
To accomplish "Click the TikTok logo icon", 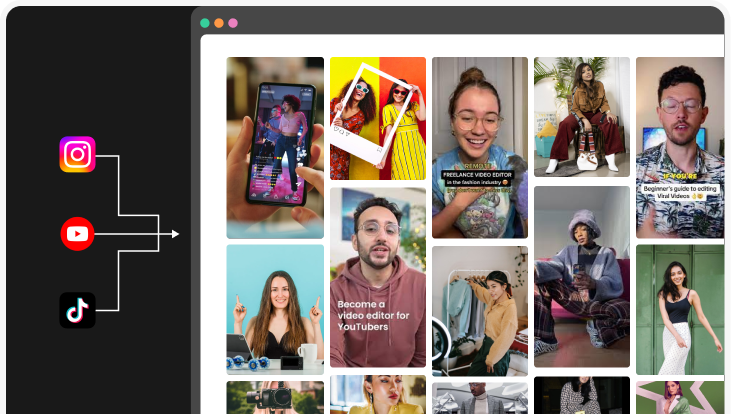I will coord(77,310).
